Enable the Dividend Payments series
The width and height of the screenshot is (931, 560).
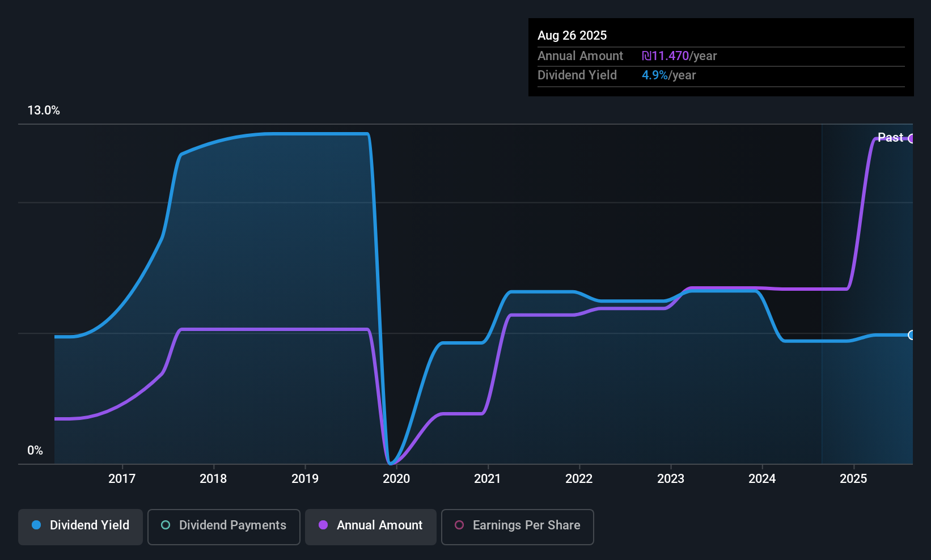click(223, 527)
